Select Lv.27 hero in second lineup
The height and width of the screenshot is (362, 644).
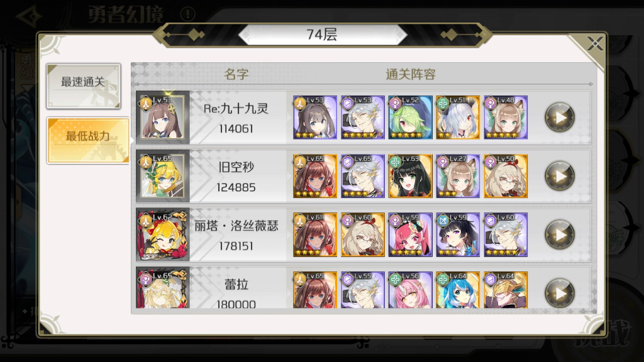458,176
